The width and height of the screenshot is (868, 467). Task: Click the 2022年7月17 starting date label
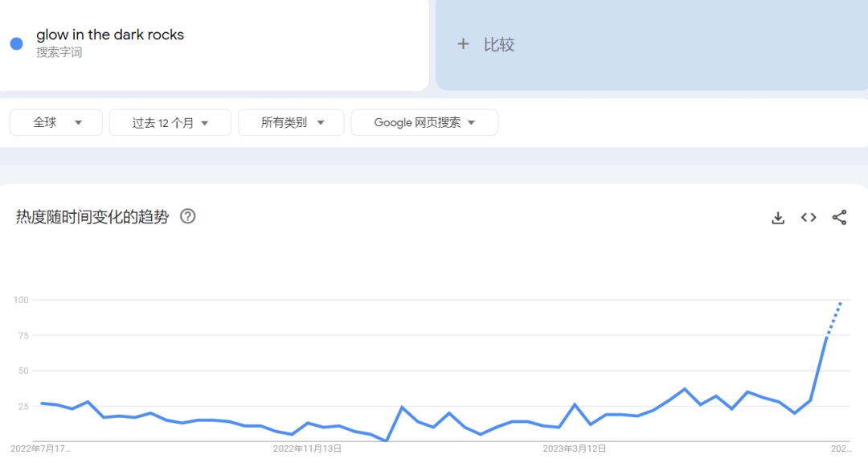tap(40, 449)
